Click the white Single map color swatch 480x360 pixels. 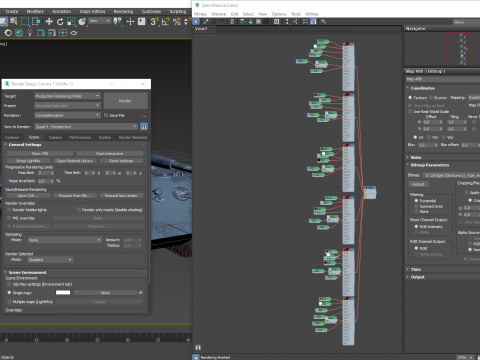[63, 293]
